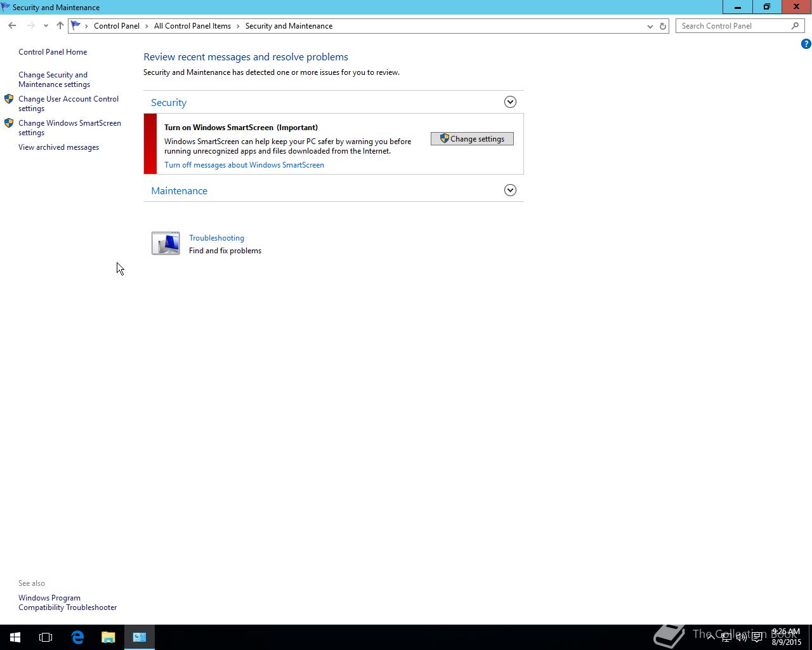
Task: Open View archived messages
Action: 58,147
